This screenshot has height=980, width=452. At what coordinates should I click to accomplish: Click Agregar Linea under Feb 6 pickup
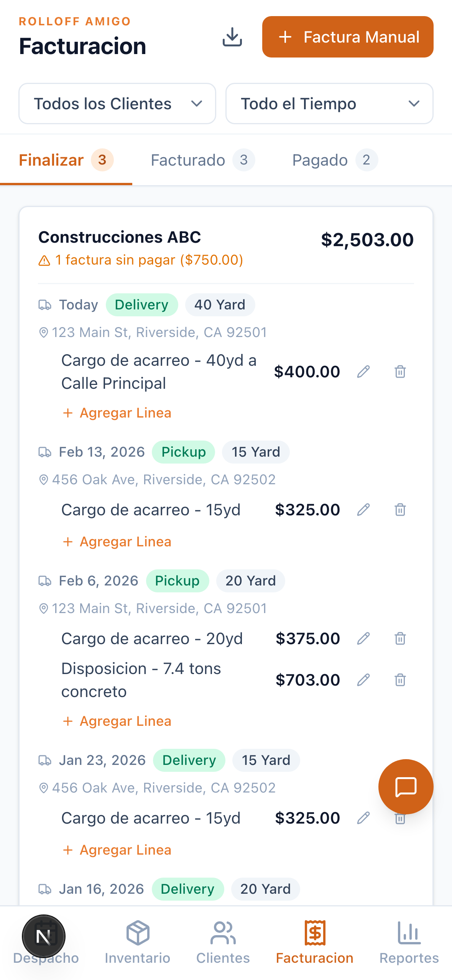[117, 721]
